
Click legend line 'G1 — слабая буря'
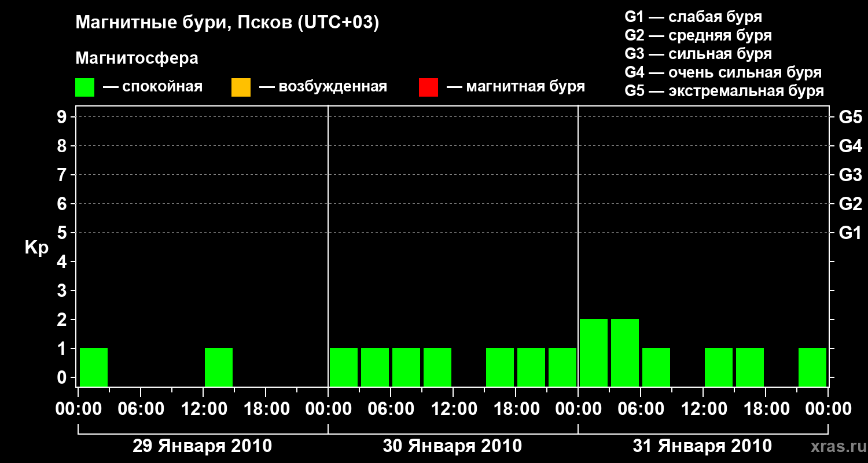[693, 16]
